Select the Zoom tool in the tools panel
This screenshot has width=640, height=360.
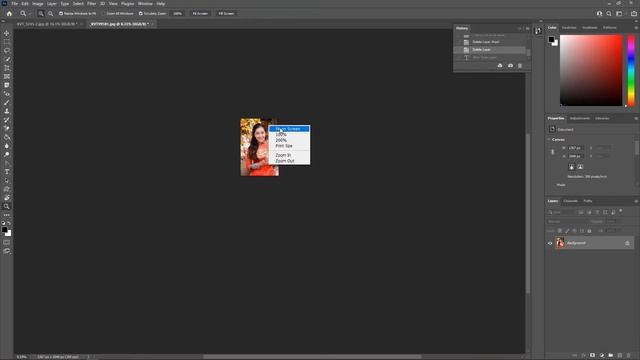(7, 207)
